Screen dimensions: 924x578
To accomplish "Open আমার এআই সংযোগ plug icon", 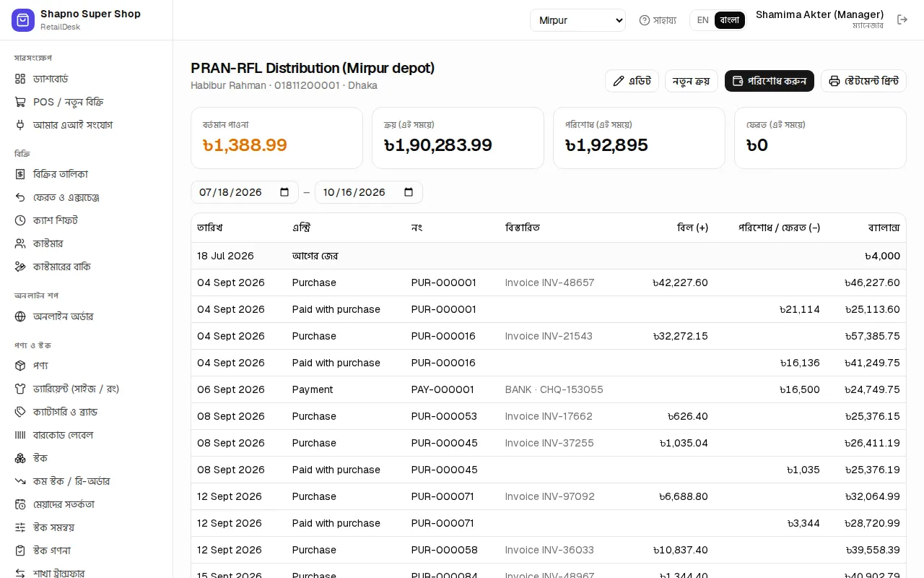I will (20, 125).
